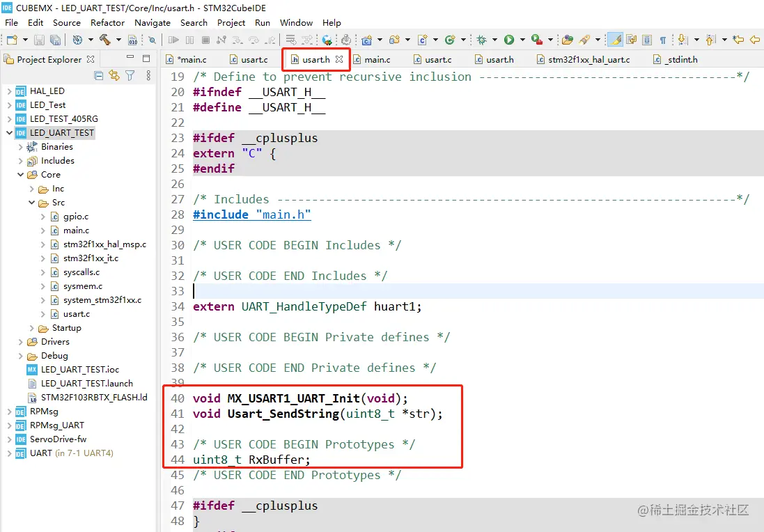Click the hammer Build icon
Viewport: 764px width, 532px height.
click(104, 40)
